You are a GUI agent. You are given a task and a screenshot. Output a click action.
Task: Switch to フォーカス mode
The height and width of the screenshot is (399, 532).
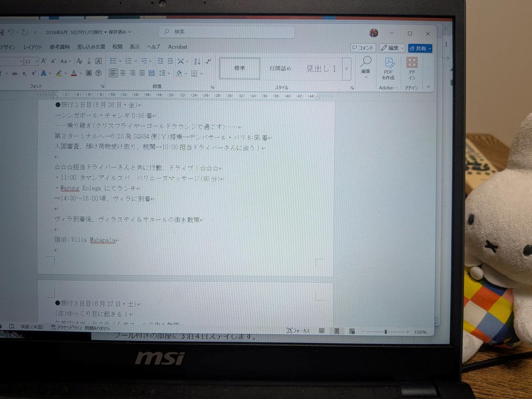298,331
